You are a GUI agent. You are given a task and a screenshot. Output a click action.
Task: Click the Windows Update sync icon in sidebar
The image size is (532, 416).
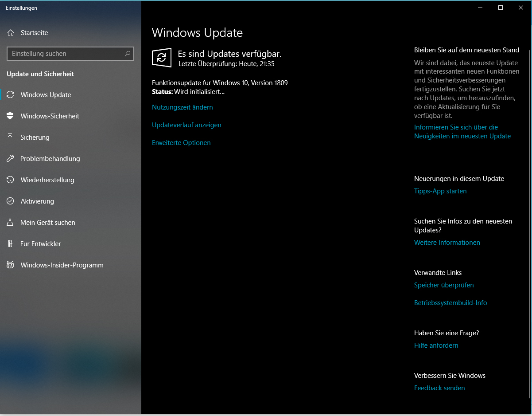click(11, 95)
